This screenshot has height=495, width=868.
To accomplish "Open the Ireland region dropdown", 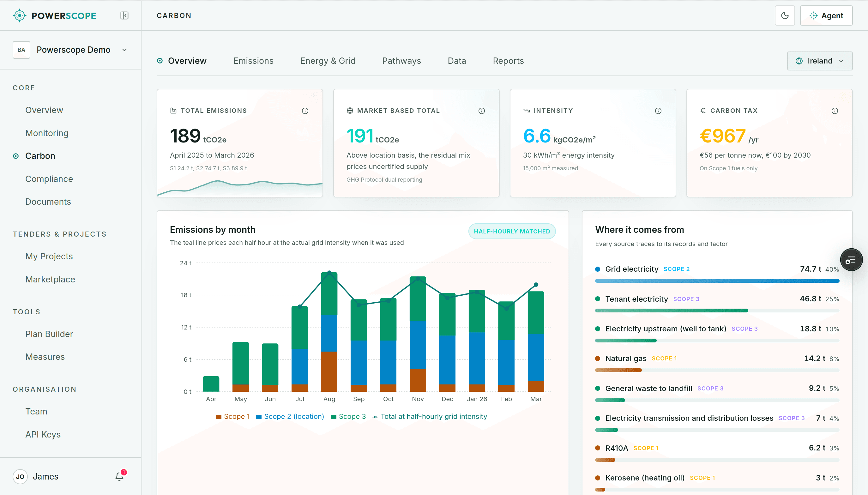I will click(x=820, y=61).
